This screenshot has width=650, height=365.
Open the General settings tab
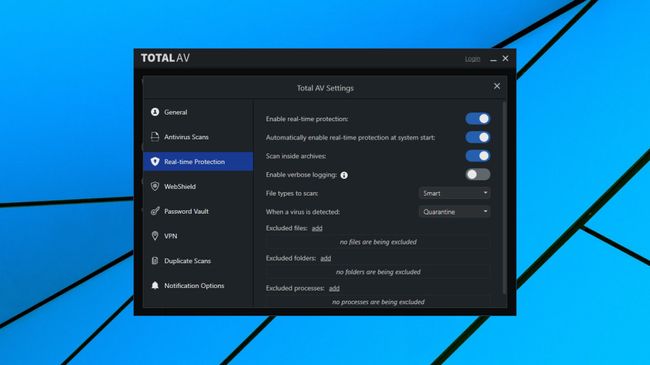198,112
